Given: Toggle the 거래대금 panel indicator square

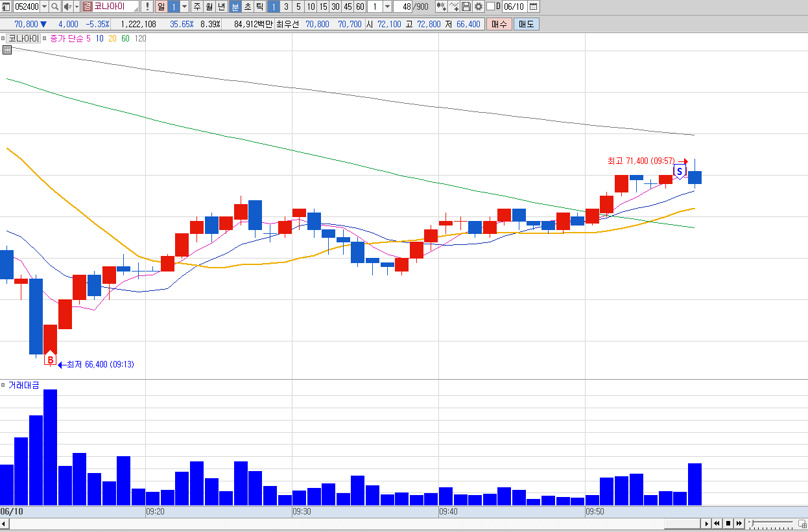Looking at the screenshot, I should pos(4,384).
